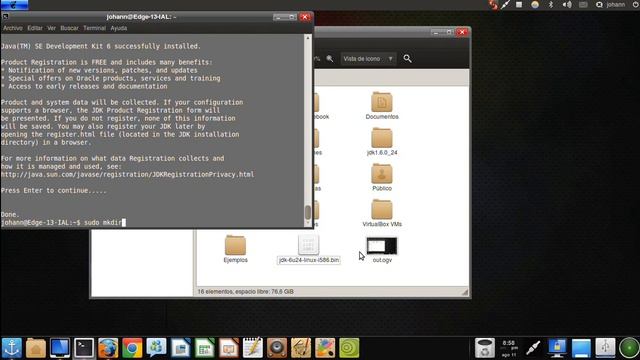The height and width of the screenshot is (360, 640).
Task: Open the volume control in top panel
Action: (x=567, y=4)
